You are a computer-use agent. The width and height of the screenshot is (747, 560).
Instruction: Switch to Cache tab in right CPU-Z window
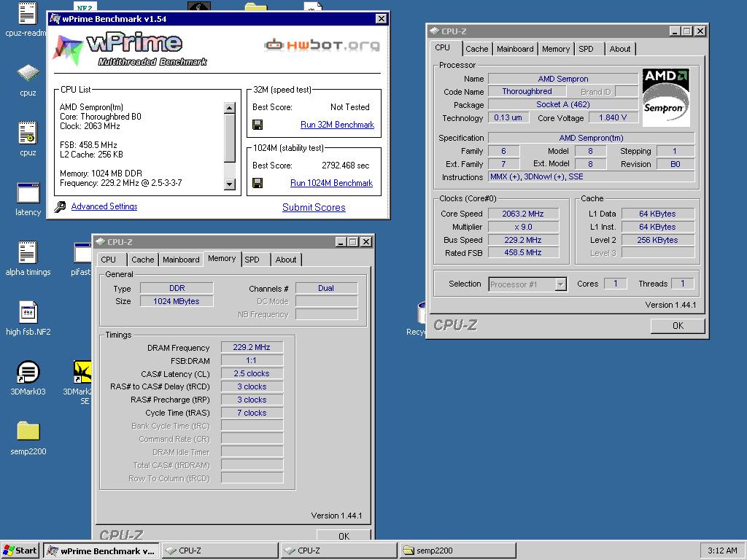(x=476, y=49)
